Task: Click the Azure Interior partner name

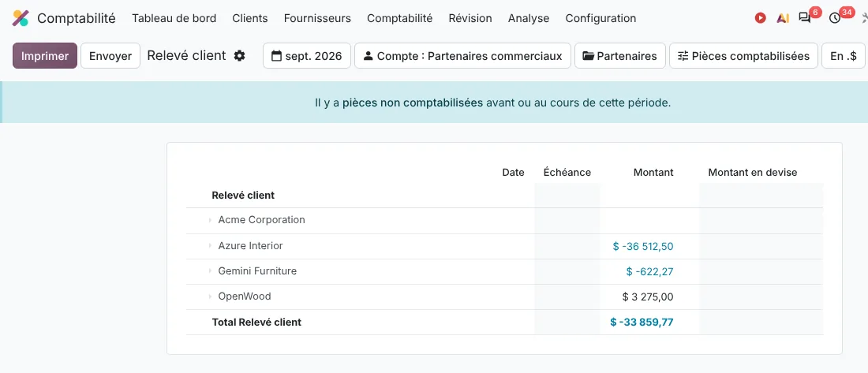Action: (250, 245)
